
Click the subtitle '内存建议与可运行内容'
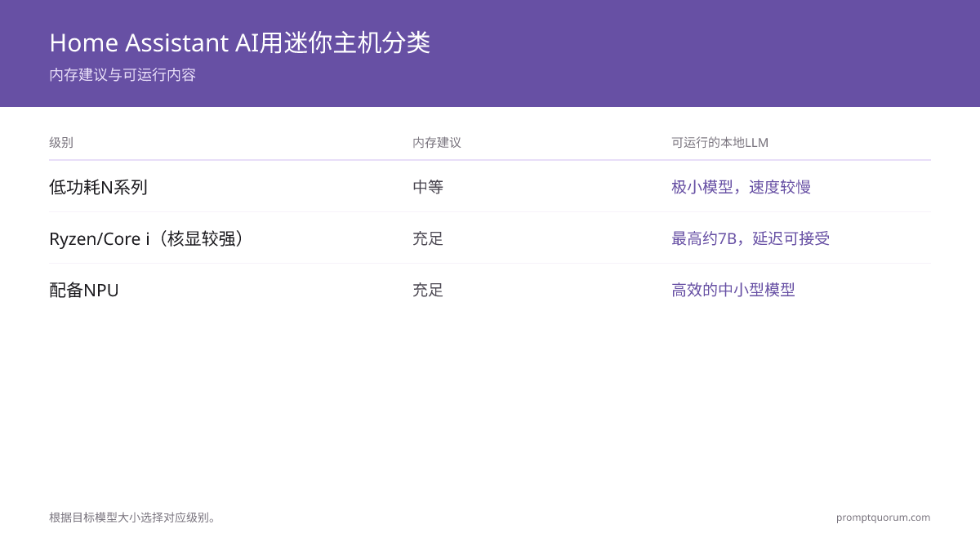click(x=122, y=75)
